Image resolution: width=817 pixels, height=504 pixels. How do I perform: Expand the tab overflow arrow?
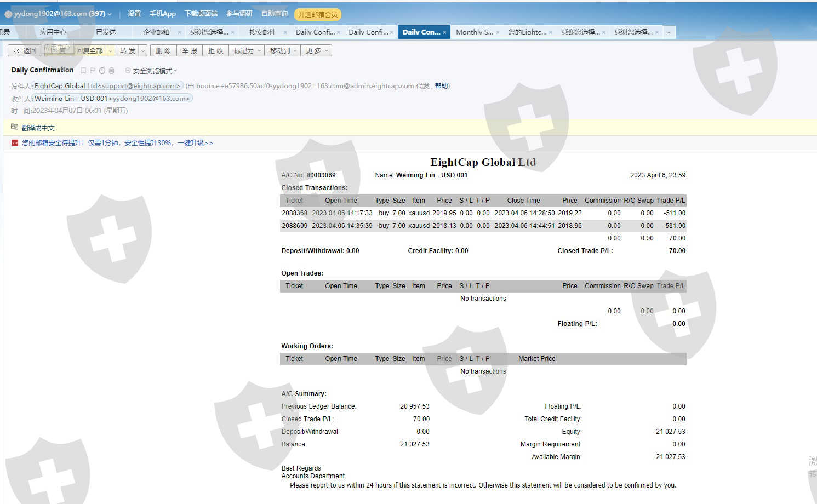(x=669, y=32)
